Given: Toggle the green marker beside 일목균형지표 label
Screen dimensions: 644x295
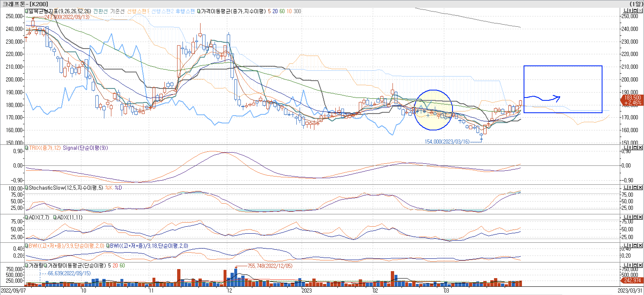Looking at the screenshot, I should tap(26, 11).
